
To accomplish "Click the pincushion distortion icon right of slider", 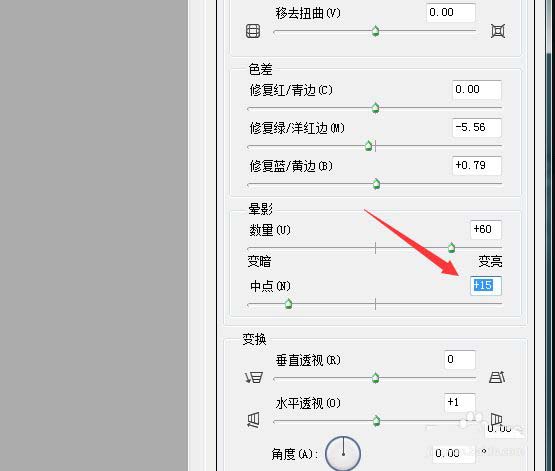I will tap(498, 31).
